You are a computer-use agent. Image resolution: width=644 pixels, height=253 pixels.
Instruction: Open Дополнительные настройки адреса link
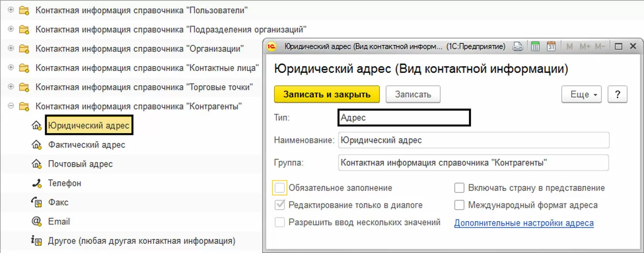pos(524,223)
